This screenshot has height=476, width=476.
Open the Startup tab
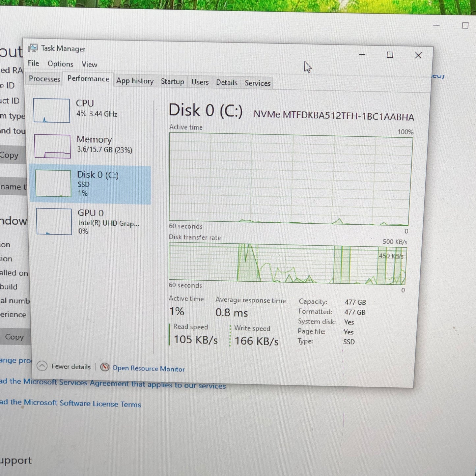point(172,82)
